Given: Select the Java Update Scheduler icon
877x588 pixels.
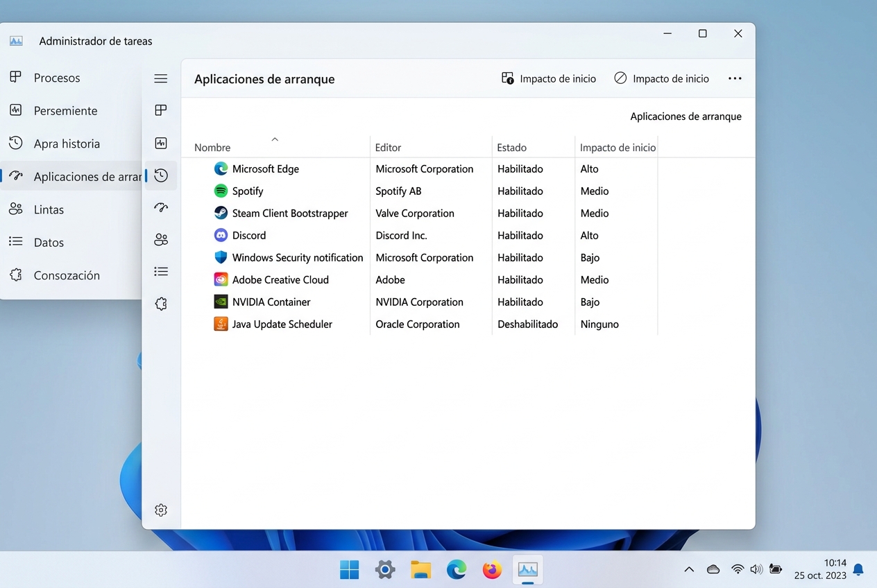Looking at the screenshot, I should (221, 324).
